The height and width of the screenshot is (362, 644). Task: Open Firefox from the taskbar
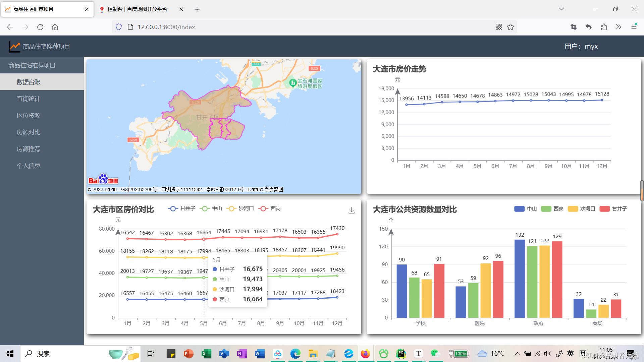(x=365, y=354)
